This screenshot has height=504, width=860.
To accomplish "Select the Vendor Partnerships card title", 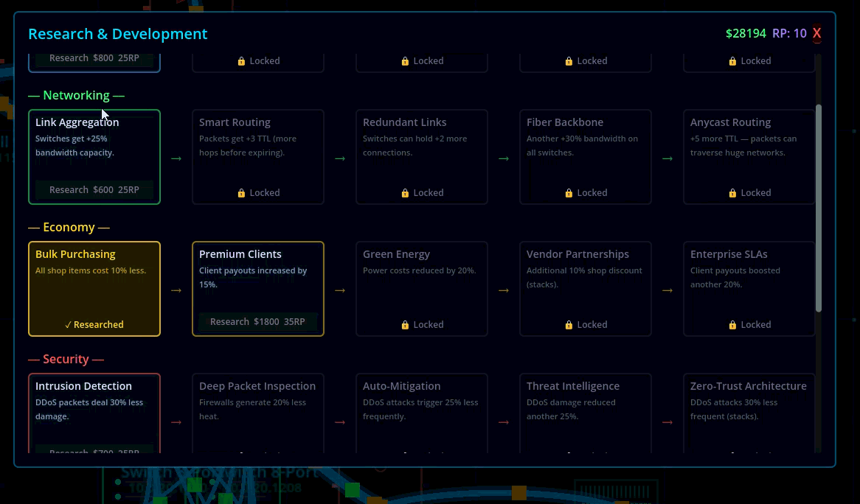I will tap(578, 254).
